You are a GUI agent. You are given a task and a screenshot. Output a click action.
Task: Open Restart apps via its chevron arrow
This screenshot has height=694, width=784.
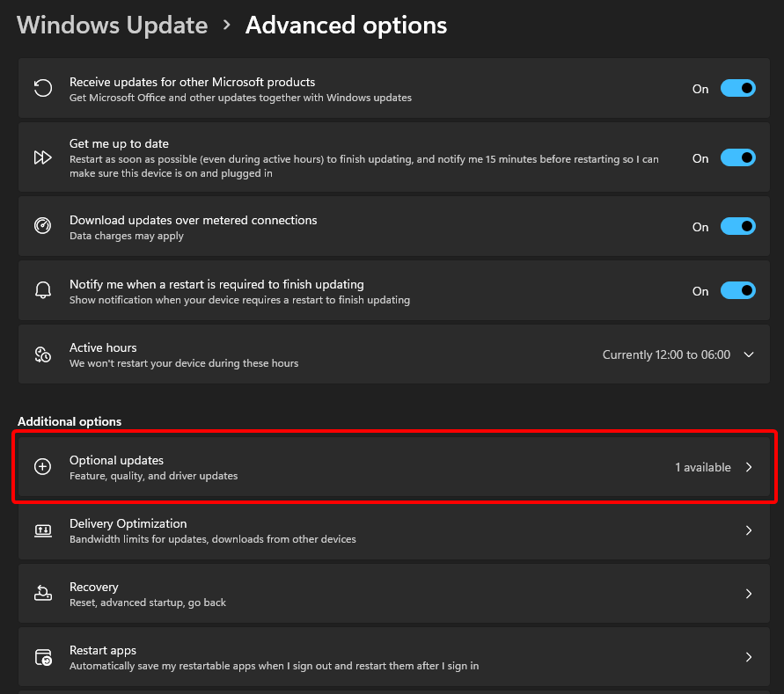(x=749, y=657)
